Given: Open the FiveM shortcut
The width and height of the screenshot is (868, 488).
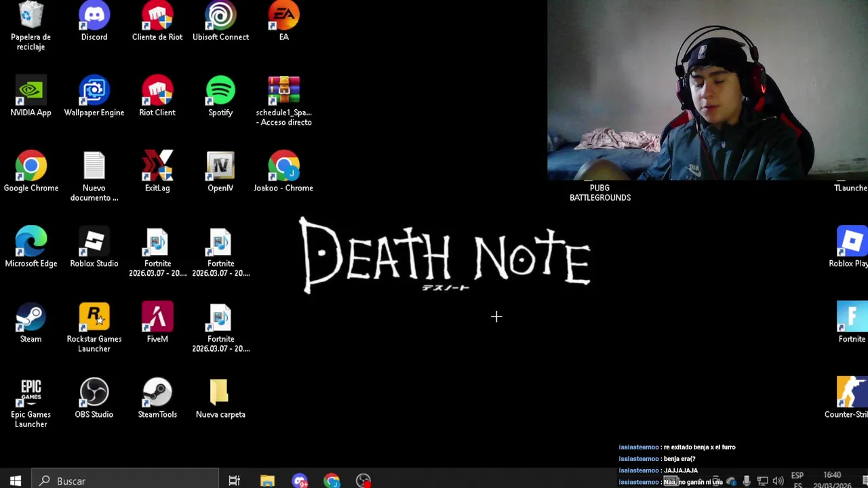Looking at the screenshot, I should tap(157, 323).
